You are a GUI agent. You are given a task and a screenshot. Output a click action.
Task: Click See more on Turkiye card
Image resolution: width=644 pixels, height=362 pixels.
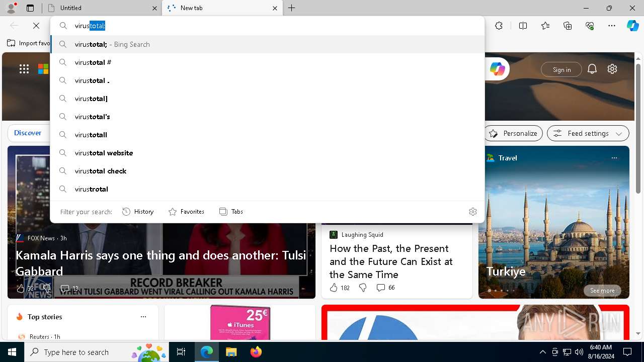click(x=602, y=291)
